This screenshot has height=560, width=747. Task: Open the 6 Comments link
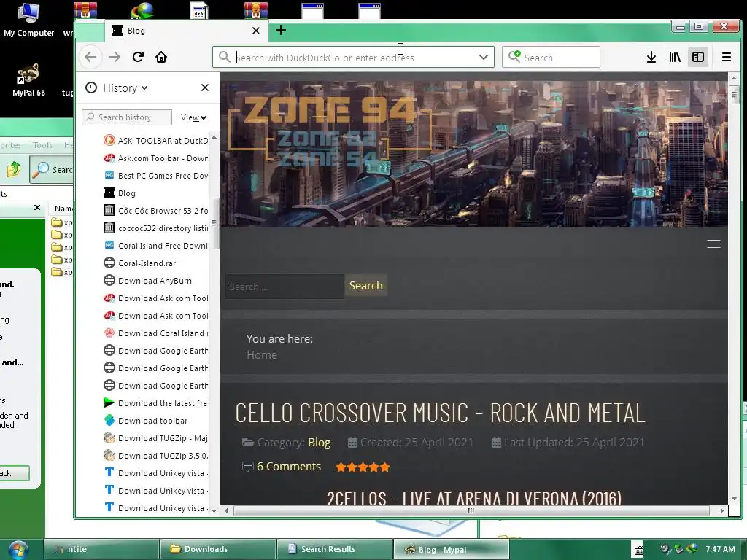click(x=288, y=467)
